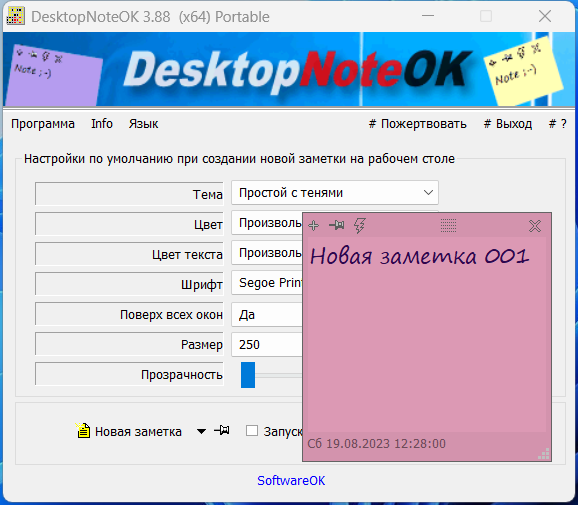This screenshot has height=505, width=578.
Task: Click the plus icon on the sticky note
Action: tap(314, 225)
